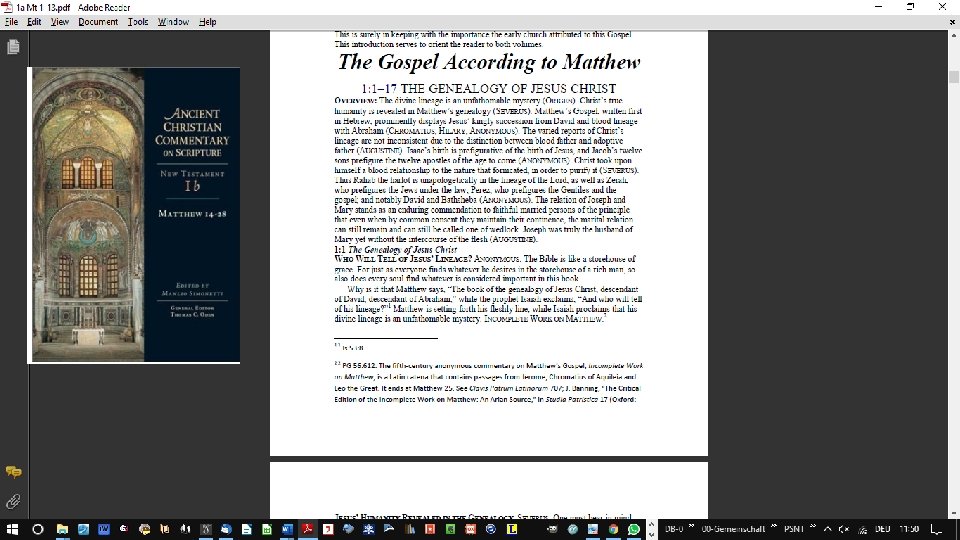
Task: Expand the 00-Gemeinschaft toolbar chevron
Action: pyautogui.click(x=773, y=526)
